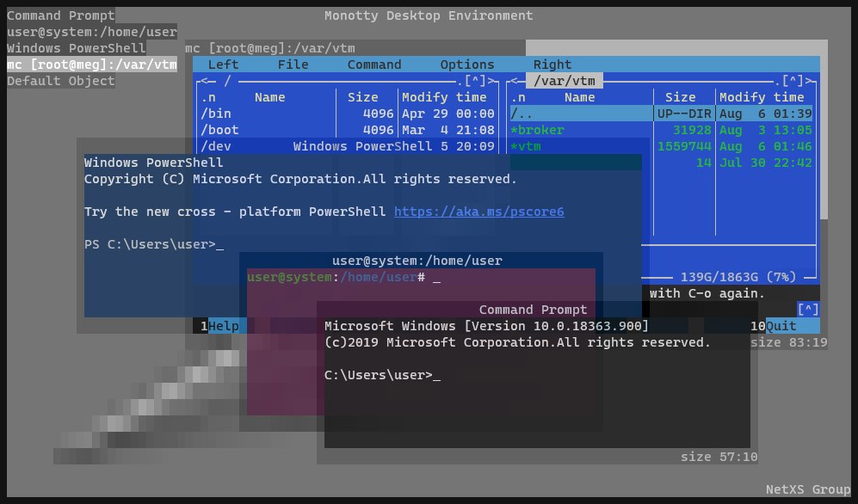858x504 pixels.
Task: Click the C:\Users\user> Command Prompt line
Action: click(x=382, y=376)
